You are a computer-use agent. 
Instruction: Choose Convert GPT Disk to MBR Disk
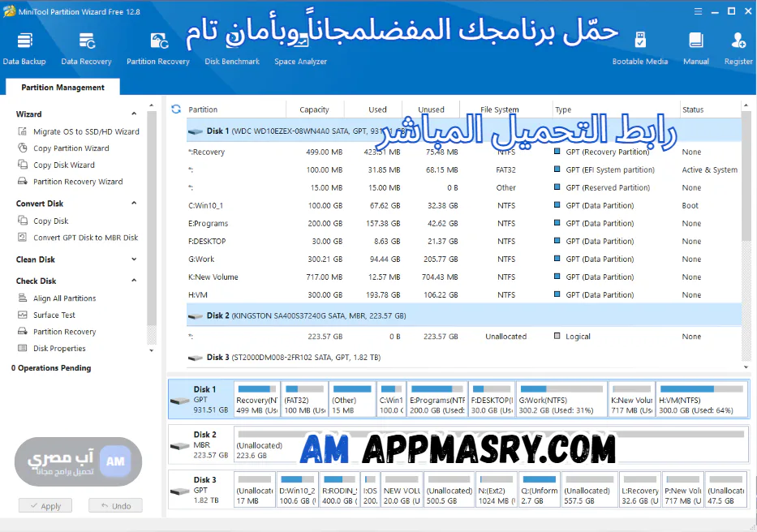click(x=78, y=238)
